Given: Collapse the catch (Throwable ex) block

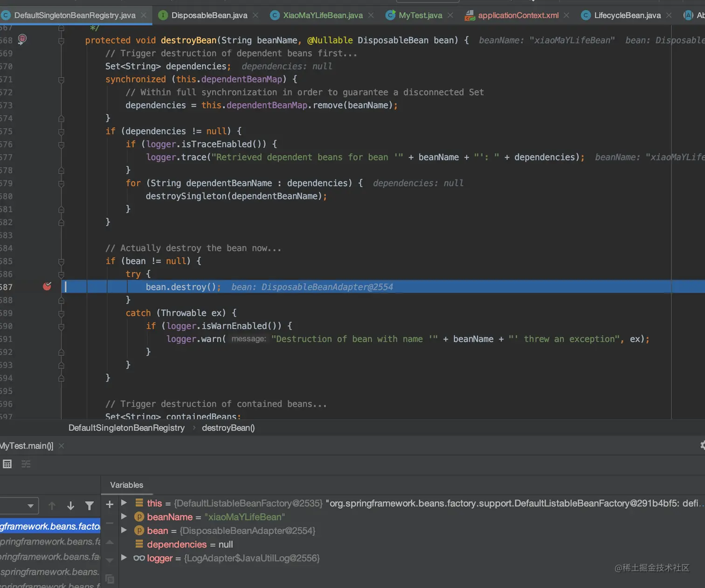Looking at the screenshot, I should tap(61, 313).
